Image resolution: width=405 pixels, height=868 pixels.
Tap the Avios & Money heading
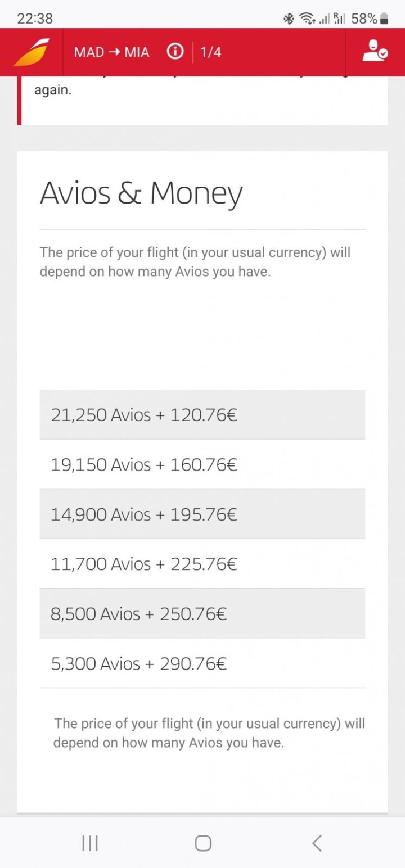tap(141, 193)
